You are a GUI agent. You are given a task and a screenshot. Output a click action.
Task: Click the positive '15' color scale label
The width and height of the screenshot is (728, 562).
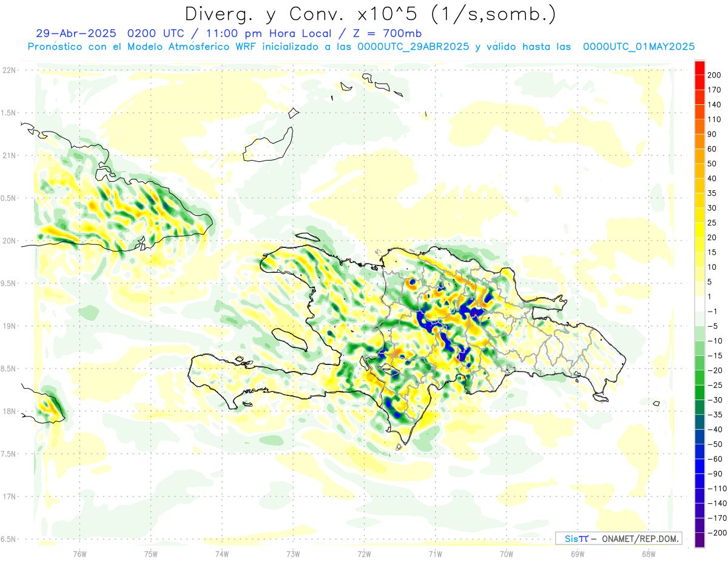tap(712, 253)
